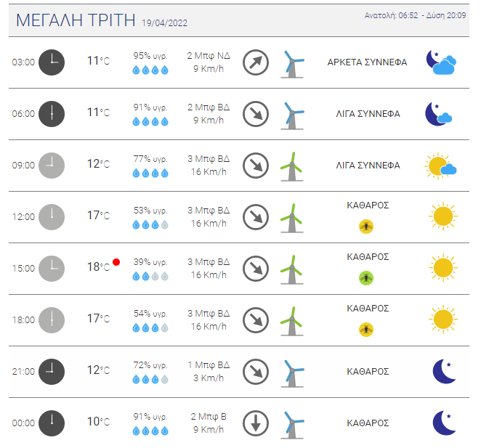Select the moon and clouds icon at 03:00
This screenshot has height=448, width=481.
point(441,62)
